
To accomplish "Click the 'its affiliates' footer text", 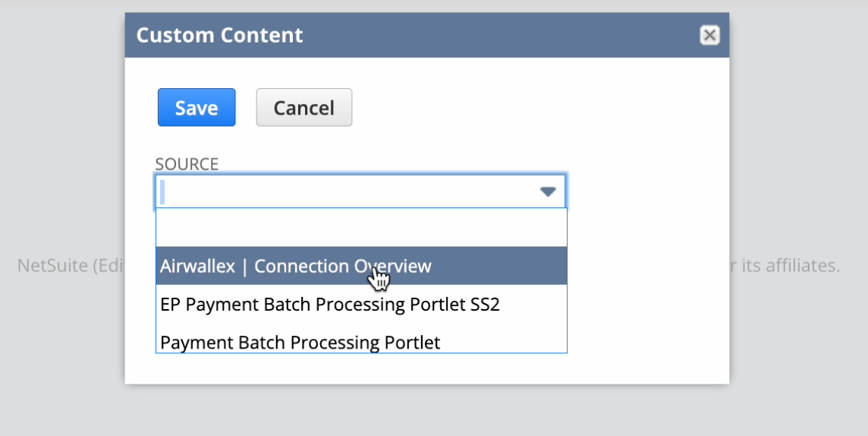I will pyautogui.click(x=789, y=266).
